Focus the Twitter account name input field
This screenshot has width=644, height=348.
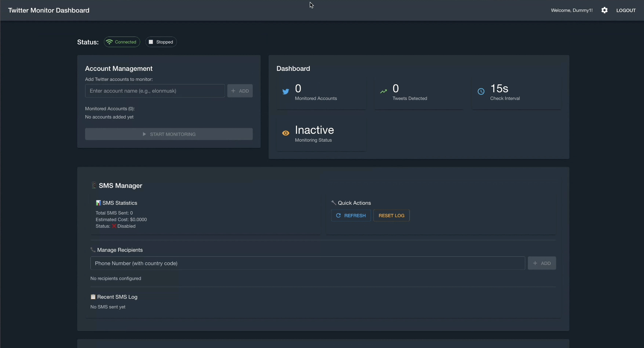coord(155,91)
